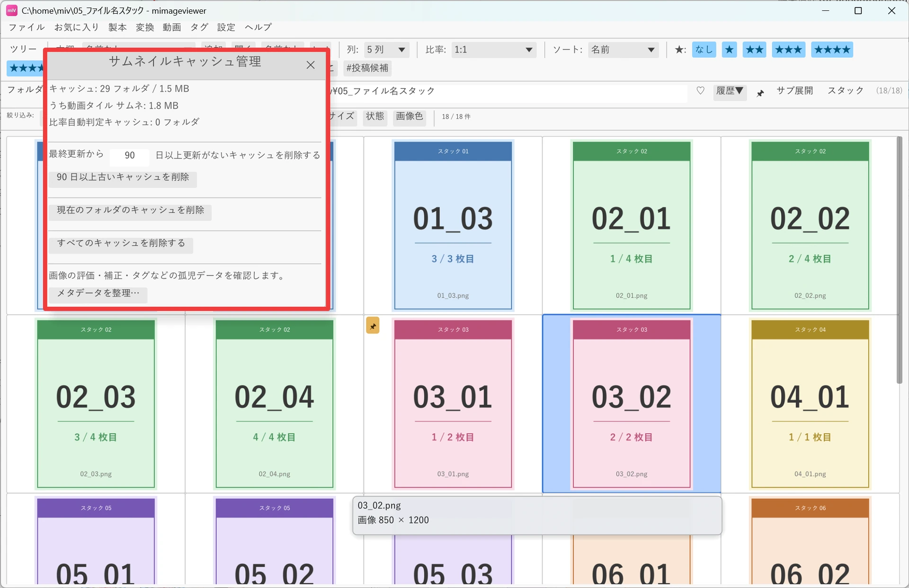909x588 pixels.
Task: Select the 01_03 thumbnail
Action: [453, 225]
